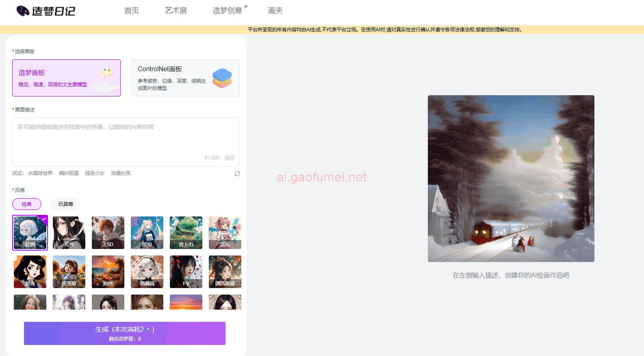Try the 水晶球世界 prompt suggestion
The width and height of the screenshot is (644, 356).
point(40,173)
